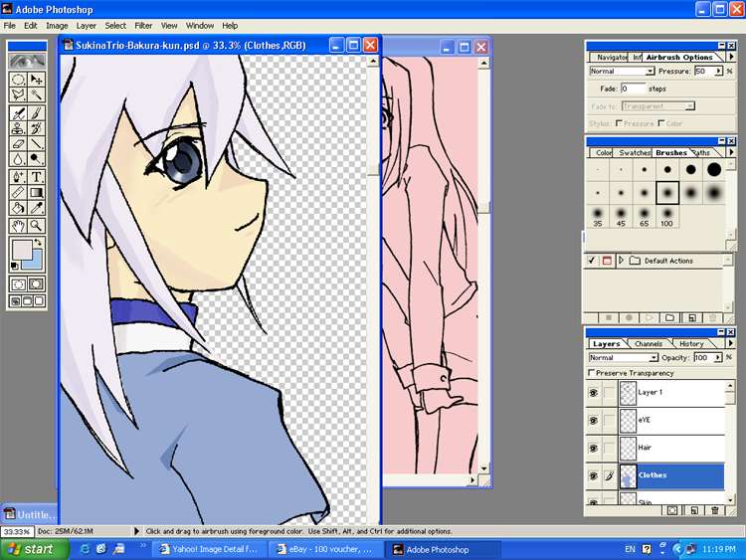Open Airbrush blending mode dropdown

(x=650, y=71)
